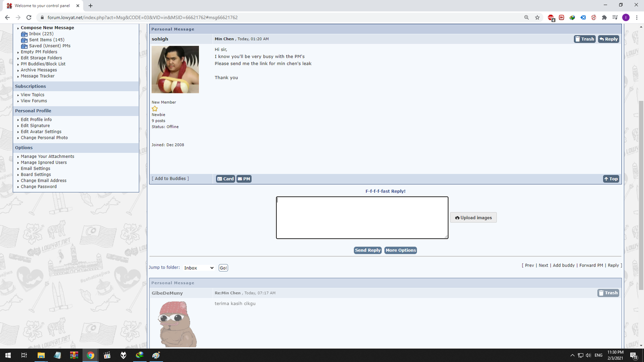644x362 pixels.
Task: Go to Prev message
Action: point(529,265)
